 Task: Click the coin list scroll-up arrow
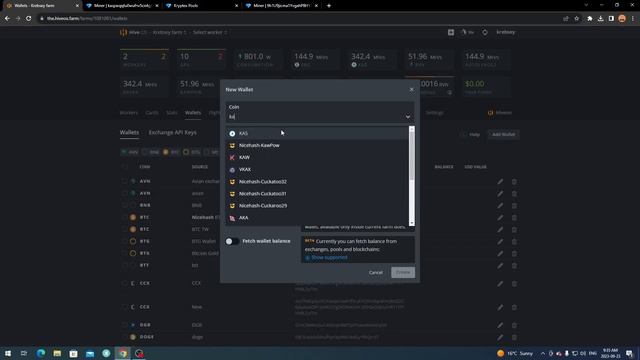411,129
